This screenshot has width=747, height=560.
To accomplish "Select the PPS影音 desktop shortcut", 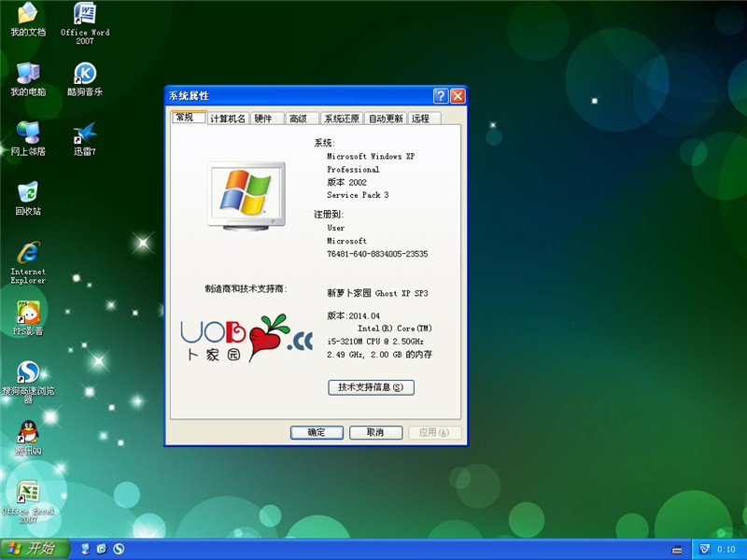I will (x=28, y=318).
